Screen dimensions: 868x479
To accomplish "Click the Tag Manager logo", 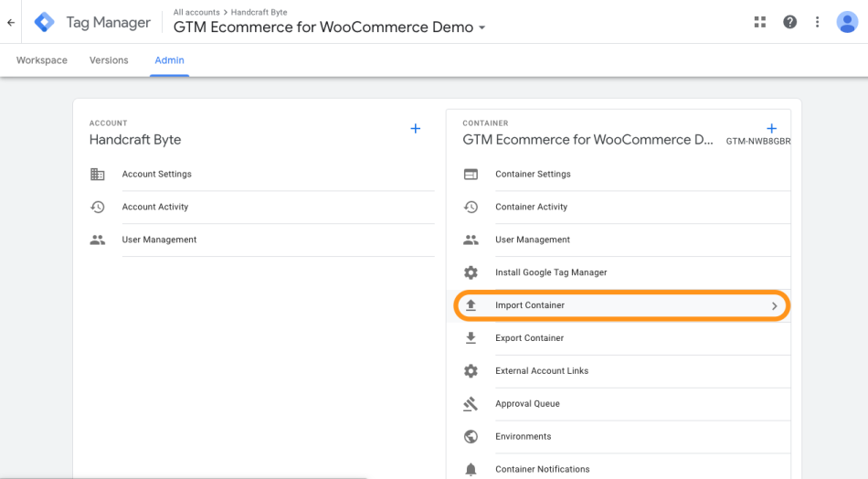I will pos(45,22).
